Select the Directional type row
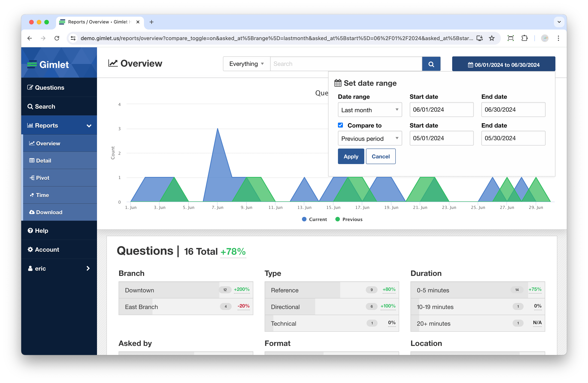 (x=332, y=307)
